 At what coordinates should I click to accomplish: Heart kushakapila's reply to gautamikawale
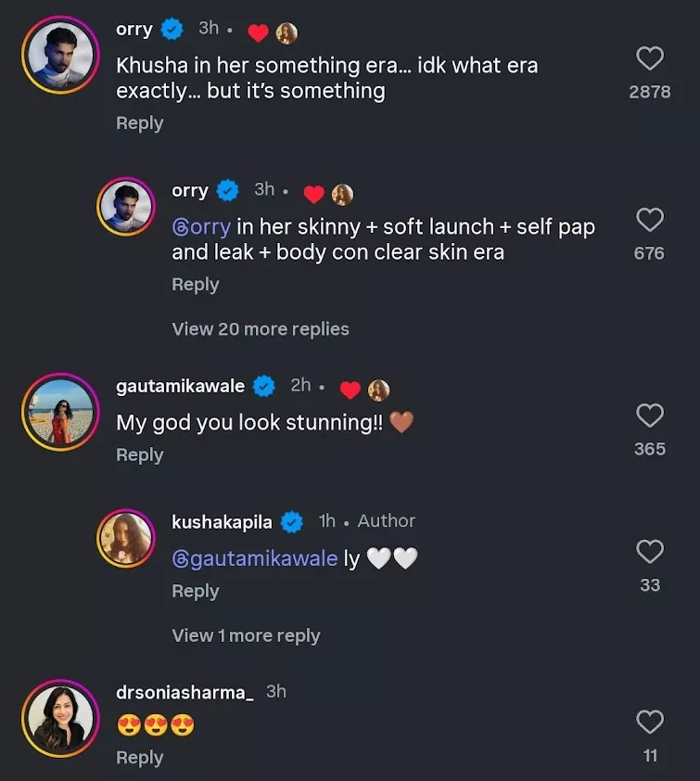click(650, 552)
